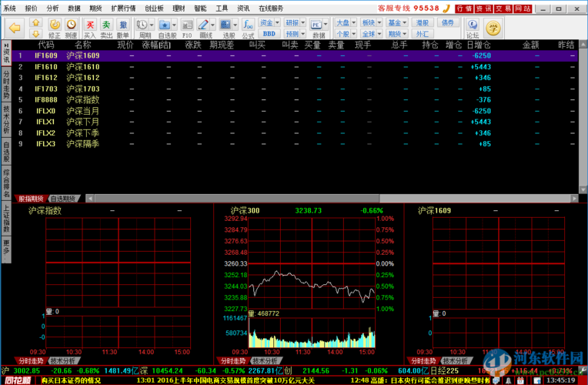Click the PE 数据 icon
The image size is (588, 385).
(316, 25)
